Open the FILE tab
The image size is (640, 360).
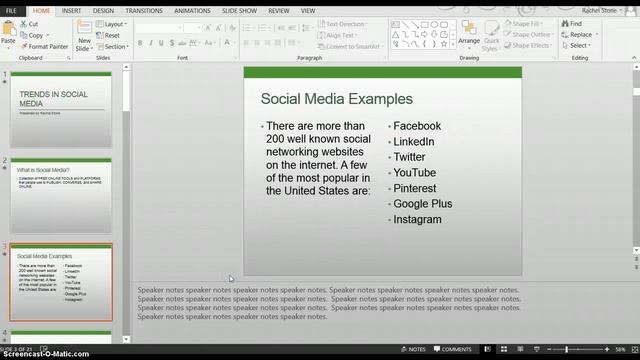tap(11, 11)
